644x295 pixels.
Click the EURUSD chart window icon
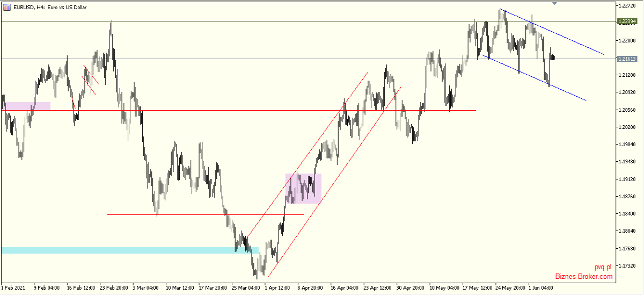[6, 7]
